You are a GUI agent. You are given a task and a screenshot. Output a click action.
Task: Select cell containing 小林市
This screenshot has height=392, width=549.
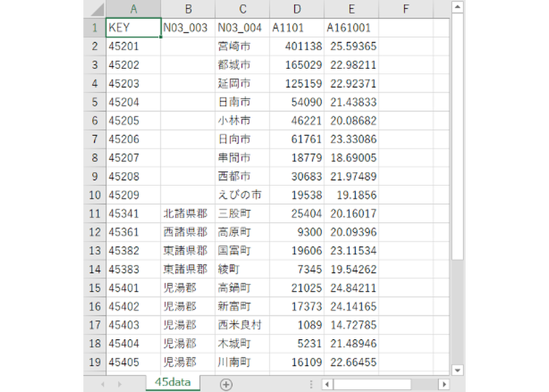click(242, 121)
